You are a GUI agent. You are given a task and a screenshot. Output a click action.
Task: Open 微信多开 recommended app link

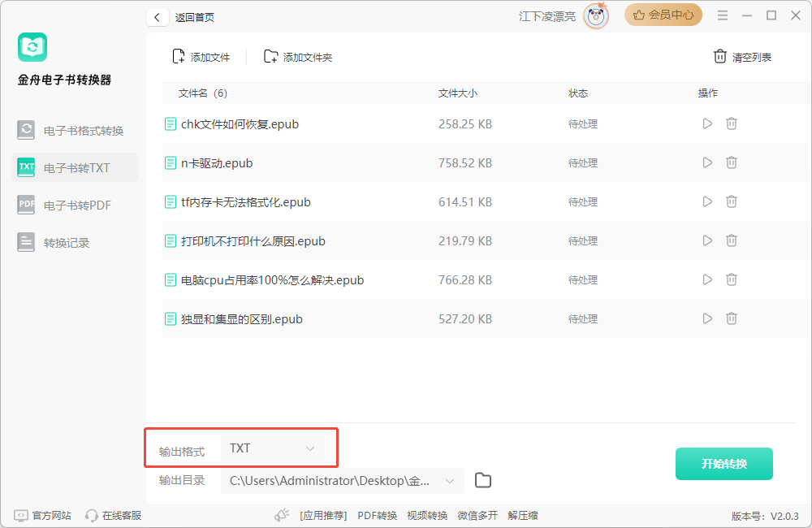(477, 516)
